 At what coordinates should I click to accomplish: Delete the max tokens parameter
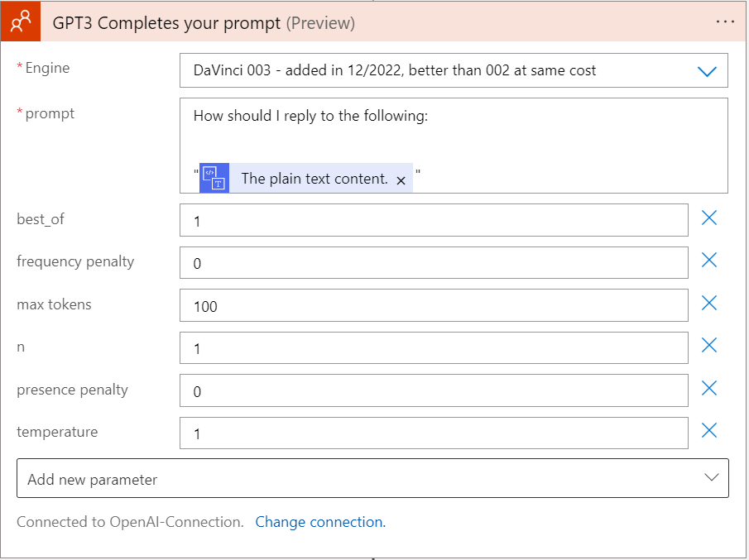(x=709, y=303)
